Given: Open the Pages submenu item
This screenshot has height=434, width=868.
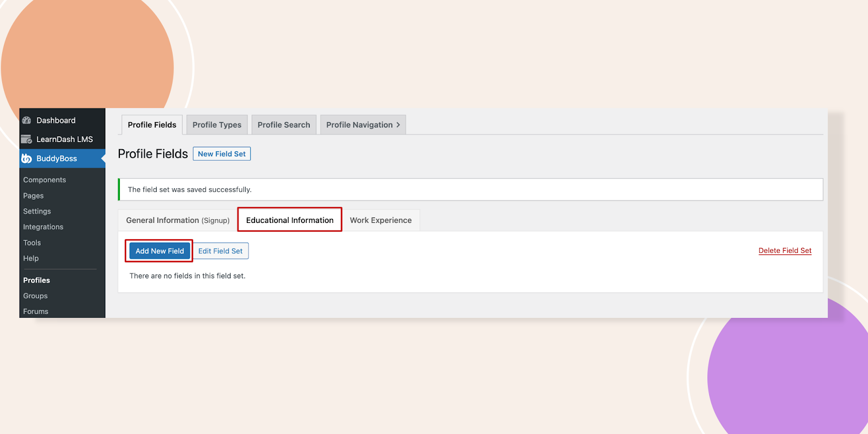Looking at the screenshot, I should (33, 196).
